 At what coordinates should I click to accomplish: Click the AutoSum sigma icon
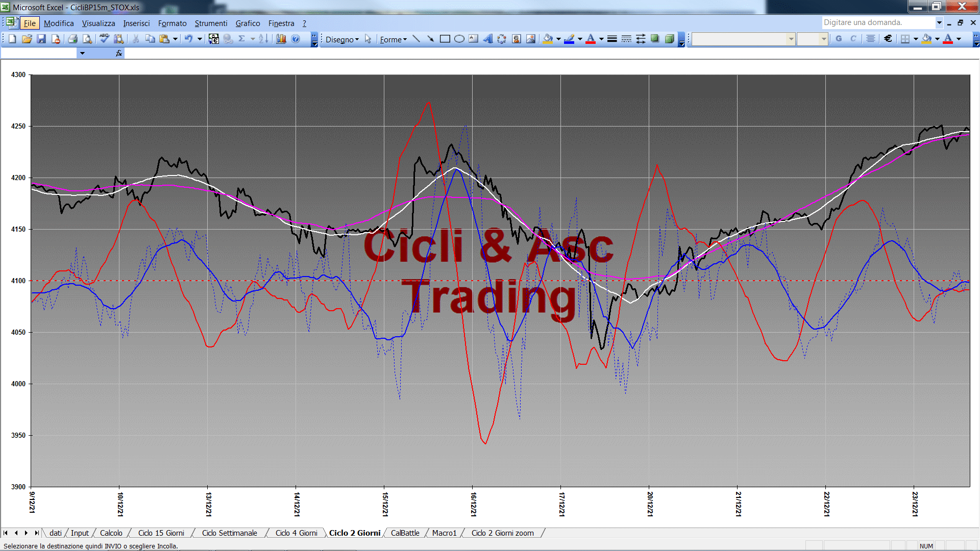(242, 39)
